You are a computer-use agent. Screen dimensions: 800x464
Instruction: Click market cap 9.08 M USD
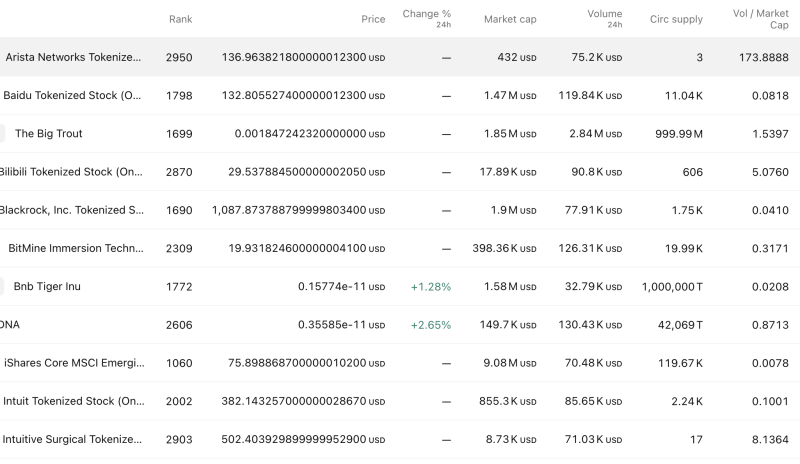point(510,363)
